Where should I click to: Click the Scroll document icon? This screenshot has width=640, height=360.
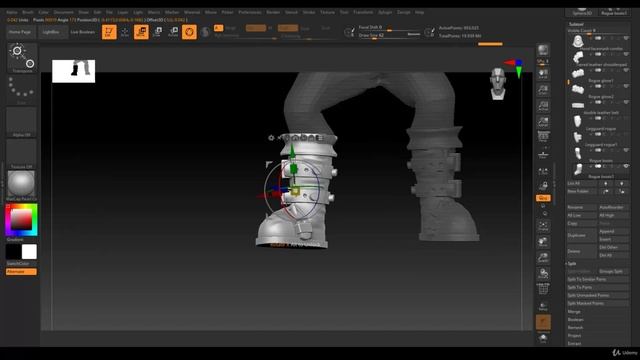pos(543,74)
